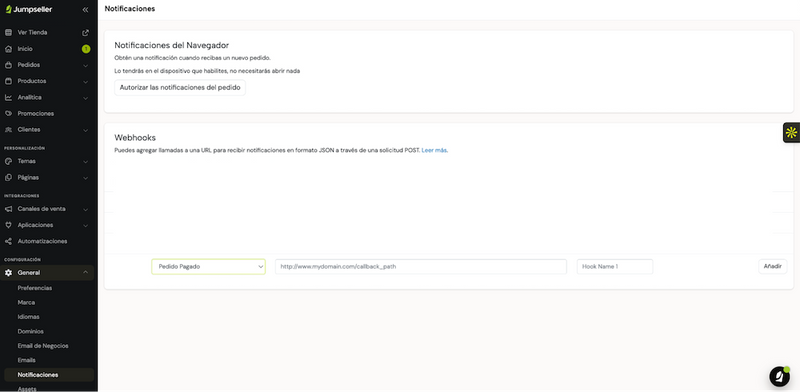The height and width of the screenshot is (392, 800).
Task: Open the Pedido Pagado event dropdown
Action: click(208, 266)
